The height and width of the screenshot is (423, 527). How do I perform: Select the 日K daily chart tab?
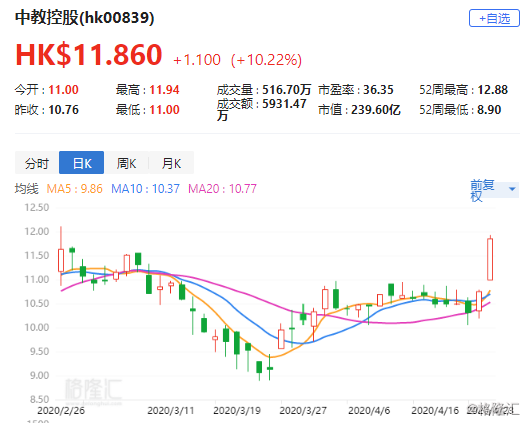(82, 163)
